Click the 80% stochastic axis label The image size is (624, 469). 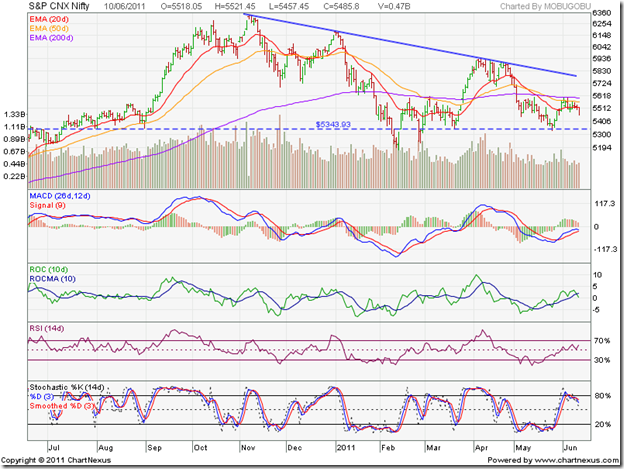coord(603,396)
